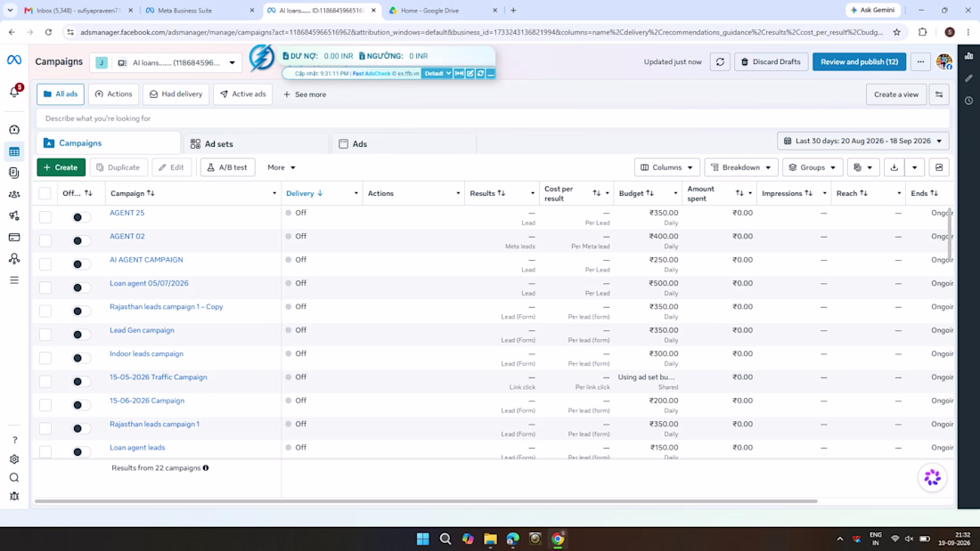This screenshot has height=551, width=980.
Task: Check the AI AGENT CAMPAIGN row checkbox
Action: tap(45, 264)
